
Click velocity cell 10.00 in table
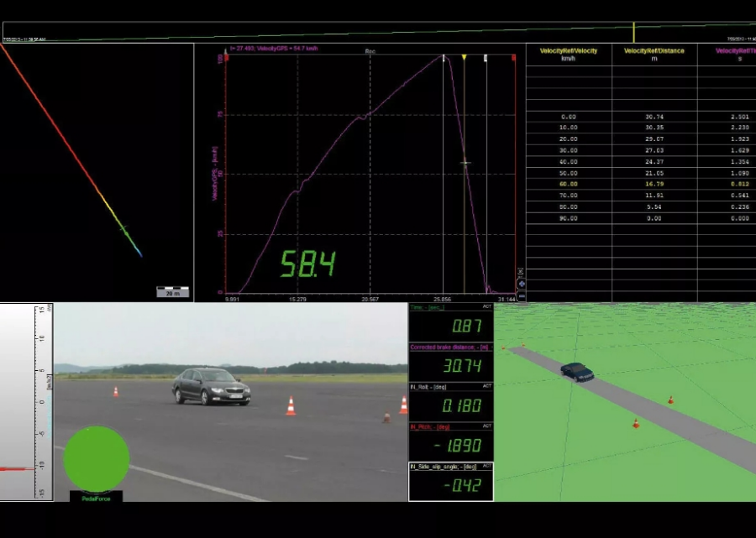tap(569, 128)
